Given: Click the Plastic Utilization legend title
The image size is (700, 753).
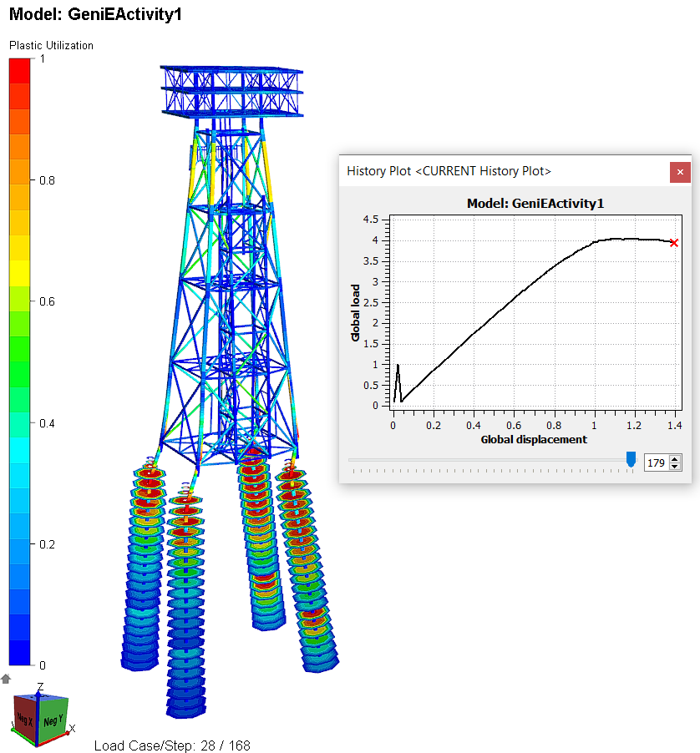Looking at the screenshot, I should tap(51, 46).
